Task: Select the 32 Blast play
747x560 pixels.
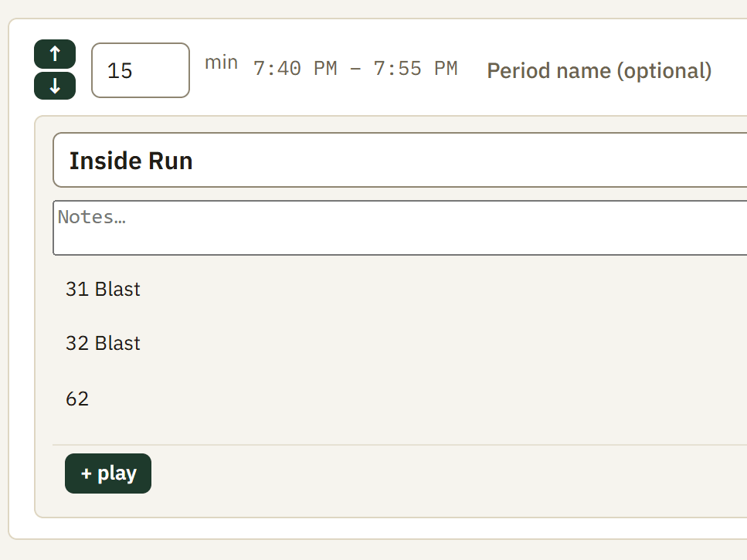Action: pos(103,343)
